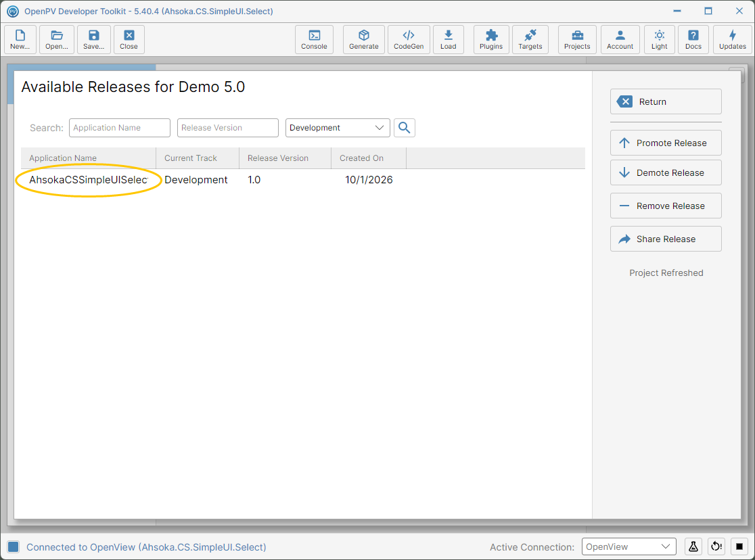Maximize the OpenPV window
The image size is (755, 560).
pos(708,11)
